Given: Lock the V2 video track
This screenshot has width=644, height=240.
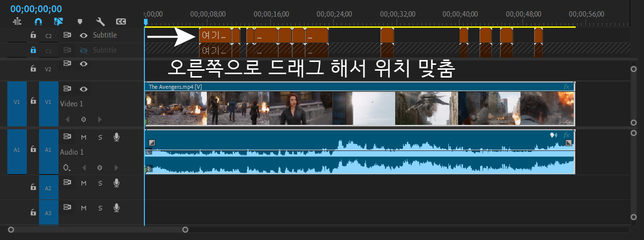Looking at the screenshot, I should (33, 69).
